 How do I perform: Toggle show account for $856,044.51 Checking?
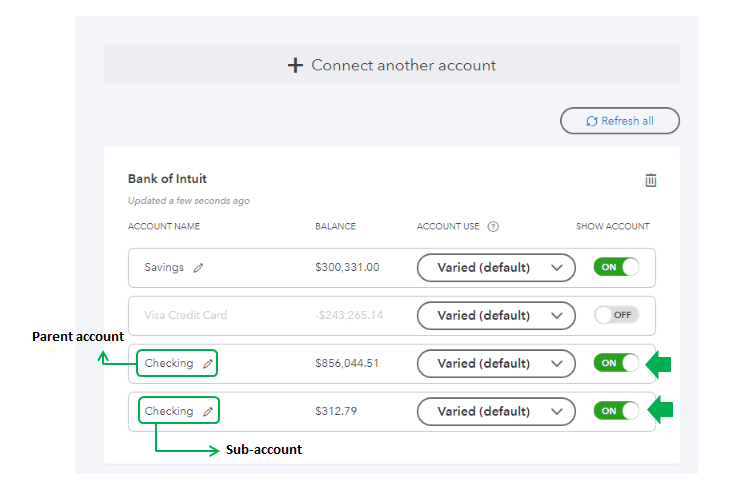(x=616, y=363)
